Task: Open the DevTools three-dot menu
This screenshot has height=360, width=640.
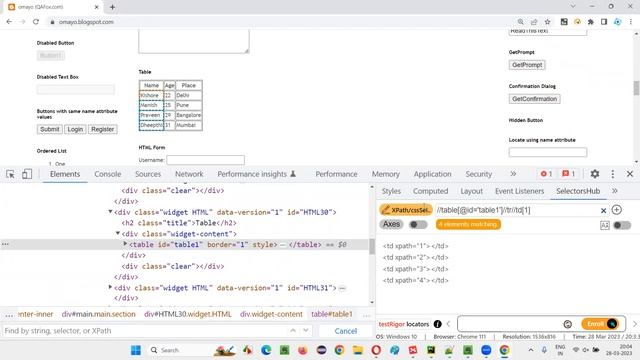Action: pyautogui.click(x=613, y=174)
